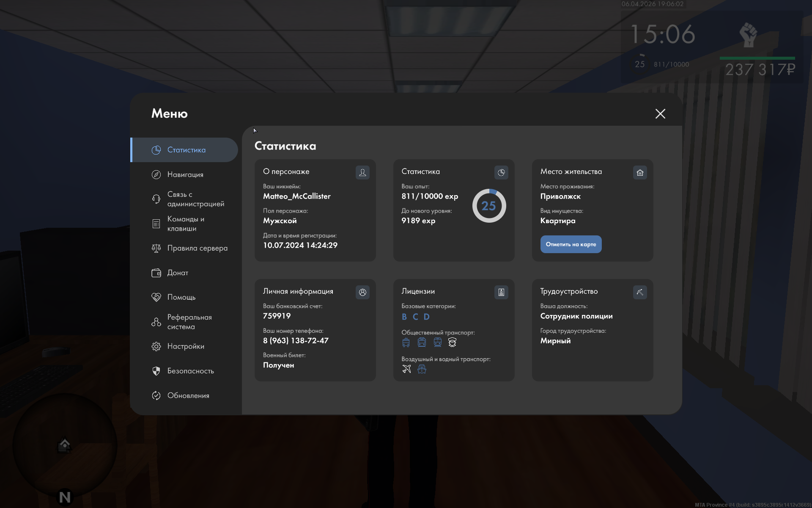The image size is (812, 508).
Task: Click the account icon in Личная информация card
Action: 362,292
